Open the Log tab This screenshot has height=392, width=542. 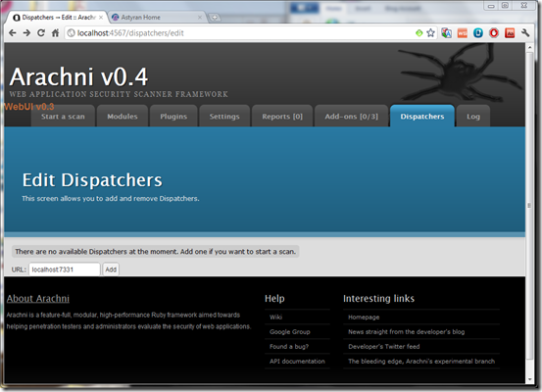tap(473, 117)
